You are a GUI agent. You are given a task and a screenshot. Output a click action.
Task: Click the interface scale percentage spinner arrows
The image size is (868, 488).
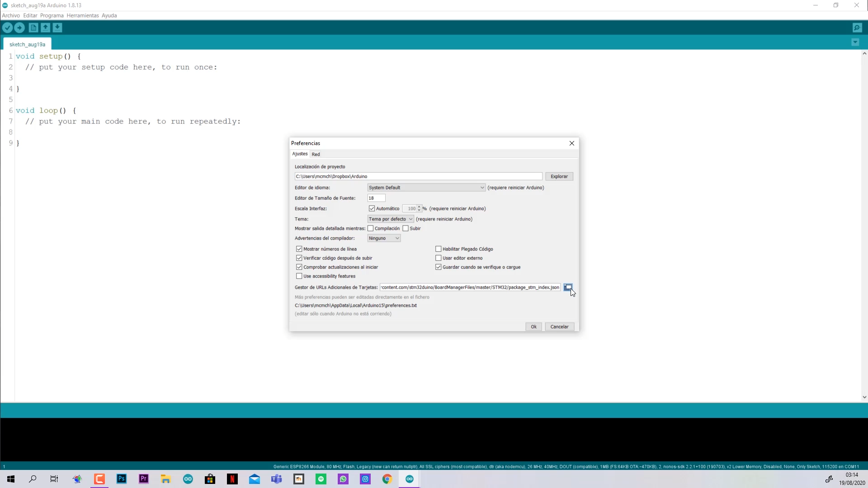click(419, 209)
